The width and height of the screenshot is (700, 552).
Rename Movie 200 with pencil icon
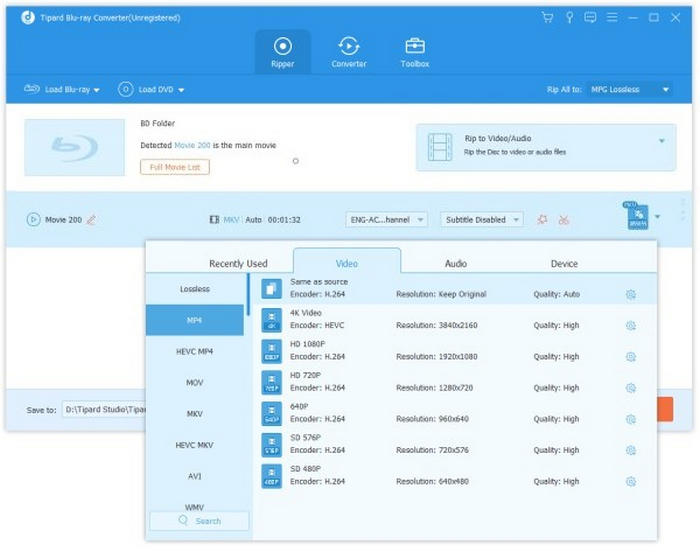click(x=91, y=219)
